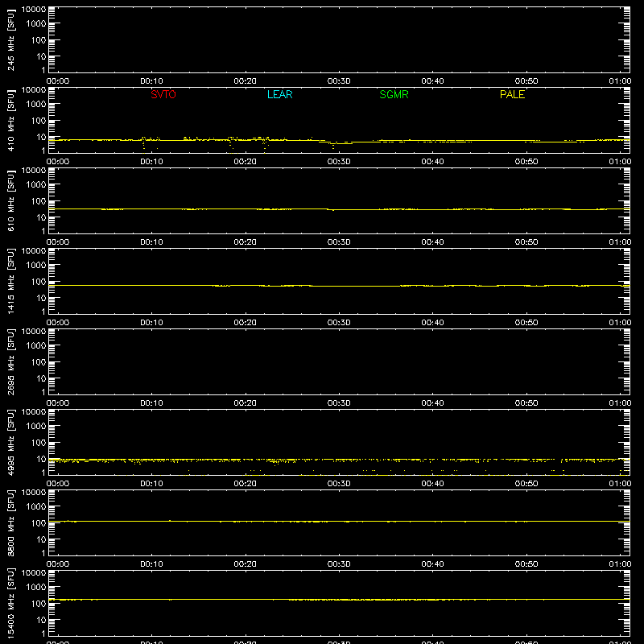Click the 00:10 time label under 1415 MHz panel
Viewport: 644px width, 644px height.
(x=151, y=323)
